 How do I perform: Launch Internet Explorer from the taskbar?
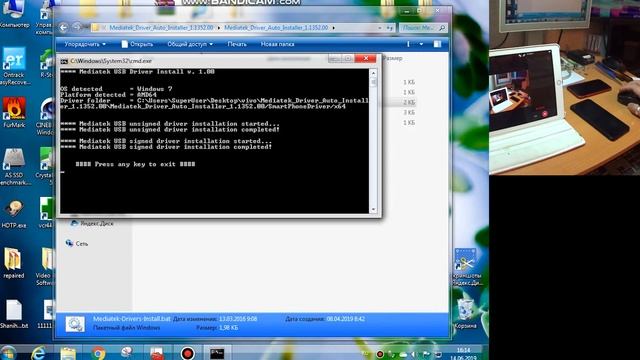(x=39, y=353)
